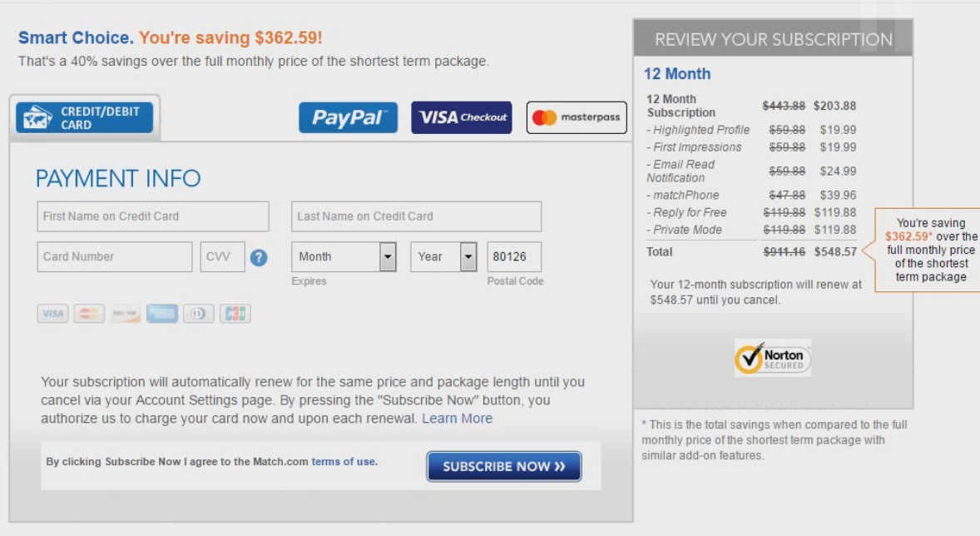This screenshot has height=536, width=980.
Task: Select the 12 Month subscription heading
Action: [677, 74]
